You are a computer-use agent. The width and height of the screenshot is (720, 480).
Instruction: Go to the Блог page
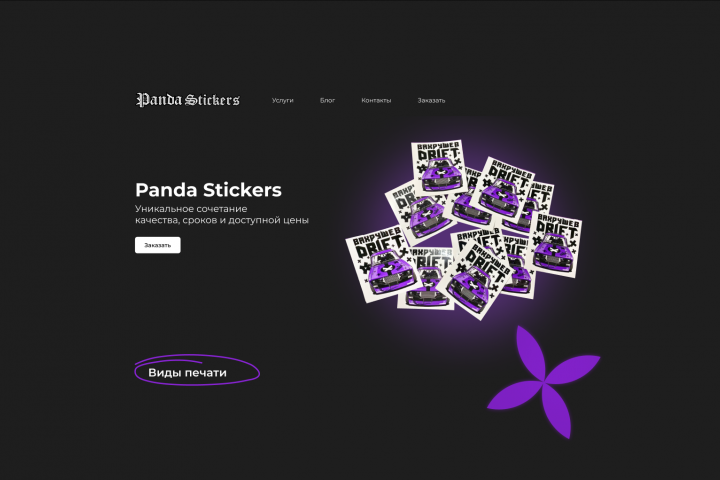point(327,100)
